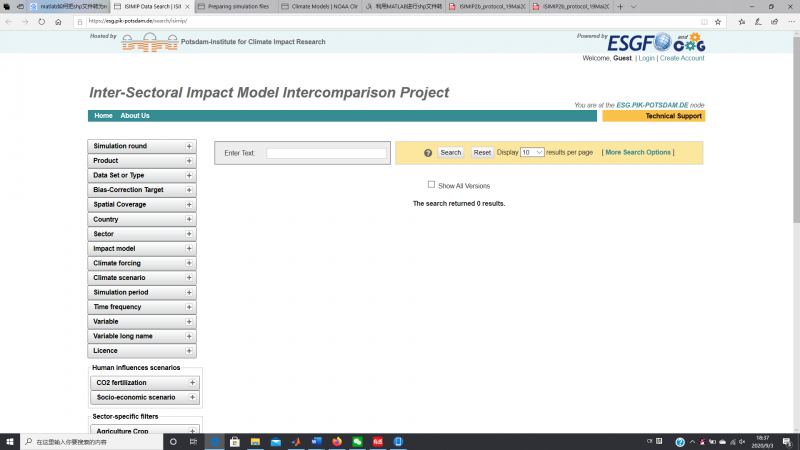Viewport: 800px width, 450px height.
Task: Open the More Search Options link
Action: (x=638, y=153)
